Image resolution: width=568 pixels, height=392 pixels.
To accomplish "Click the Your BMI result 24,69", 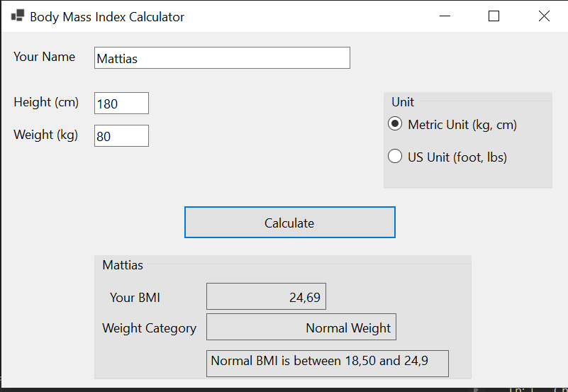I will 266,296.
